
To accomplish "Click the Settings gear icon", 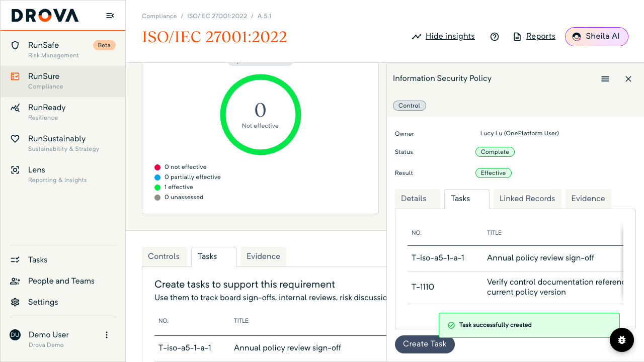I will (x=15, y=302).
